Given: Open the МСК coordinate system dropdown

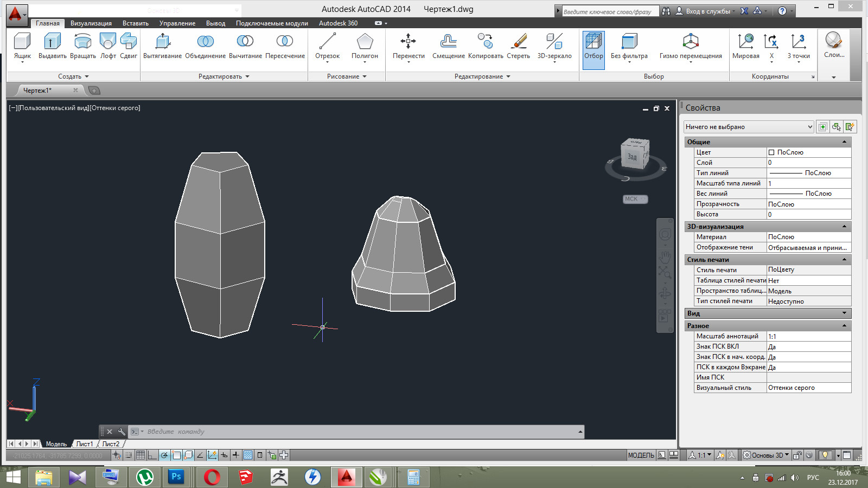Looking at the screenshot, I should pos(635,199).
